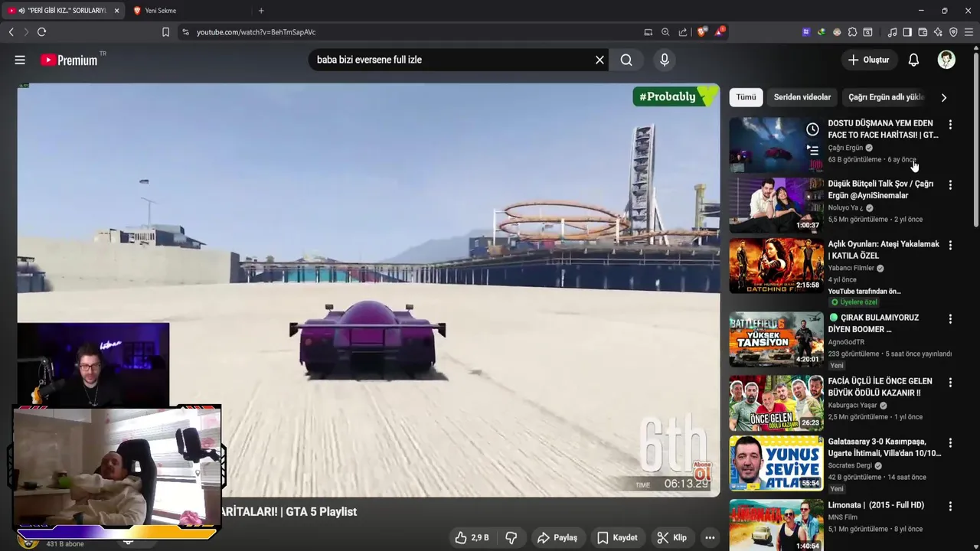Open ÇIRAK BULAMIYORUZ DİYEN BOOMER title
The height and width of the screenshot is (551, 980).
click(873, 323)
